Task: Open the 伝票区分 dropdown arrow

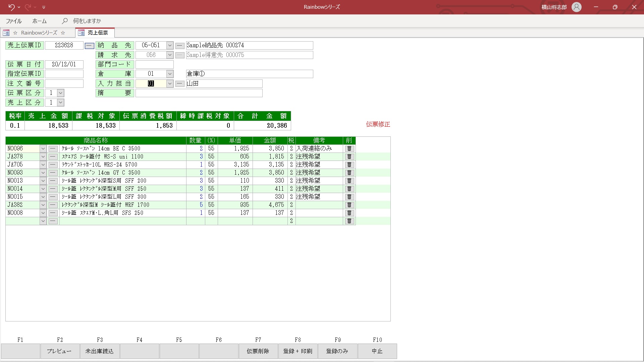Action: click(60, 93)
